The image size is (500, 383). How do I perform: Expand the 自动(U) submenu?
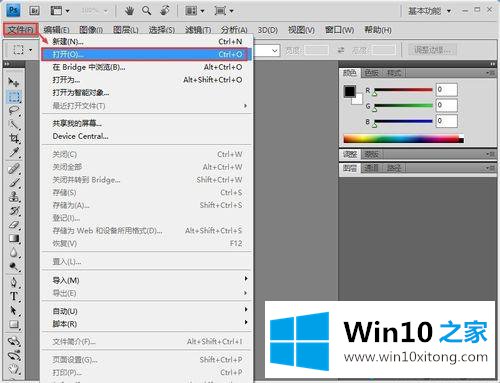146,311
